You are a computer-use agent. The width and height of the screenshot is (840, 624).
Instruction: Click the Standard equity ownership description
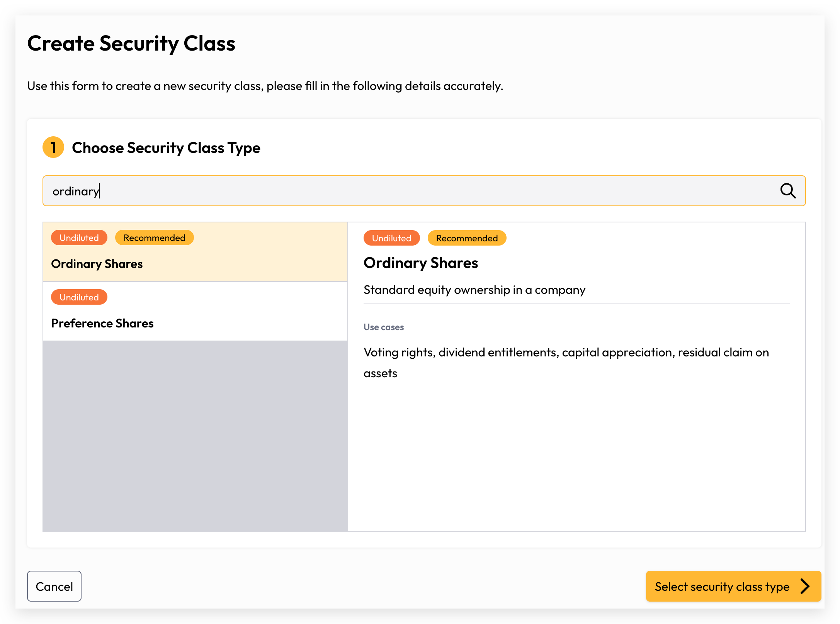pos(474,290)
